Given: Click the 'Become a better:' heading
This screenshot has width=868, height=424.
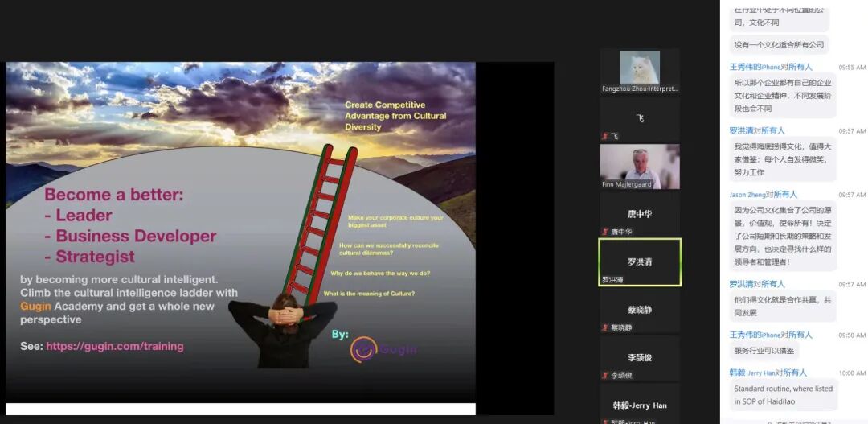Looking at the screenshot, I should (x=114, y=195).
